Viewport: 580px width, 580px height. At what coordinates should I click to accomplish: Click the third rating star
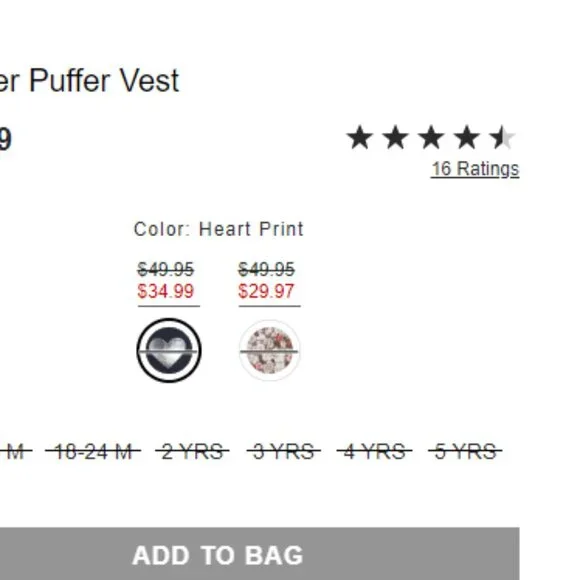pos(431,137)
